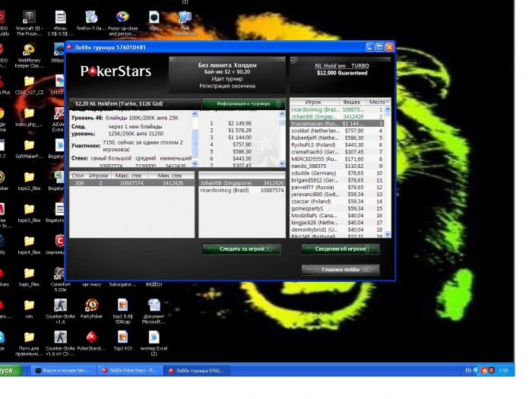Open the topic_files folder
Image resolution: width=532 pixels, height=399 pixels.
coord(29,277)
